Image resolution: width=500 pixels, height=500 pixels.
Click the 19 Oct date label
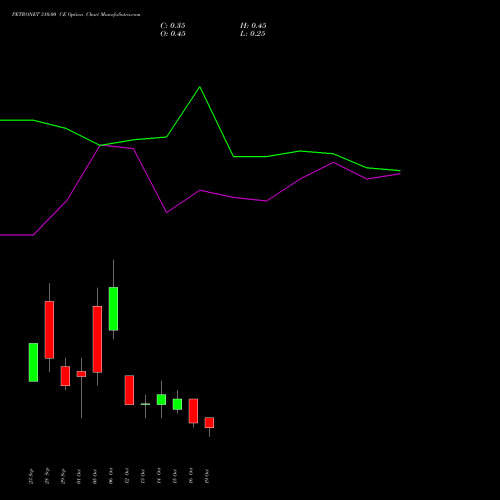(x=207, y=476)
